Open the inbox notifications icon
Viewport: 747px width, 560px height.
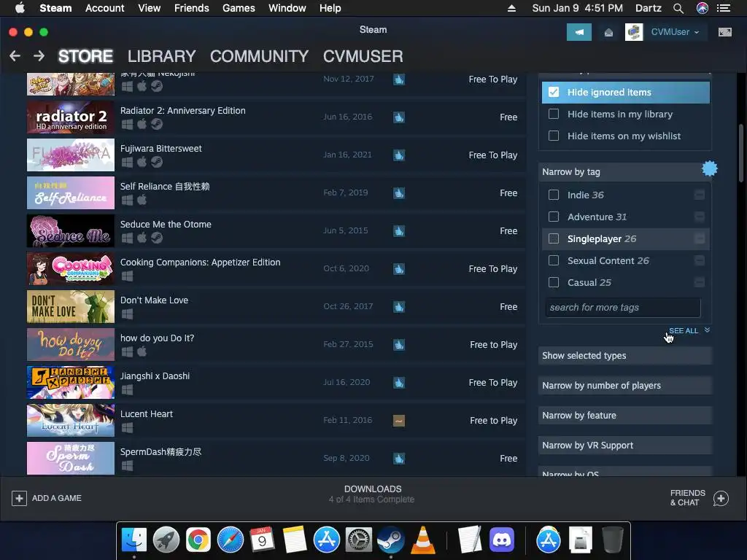coord(608,32)
